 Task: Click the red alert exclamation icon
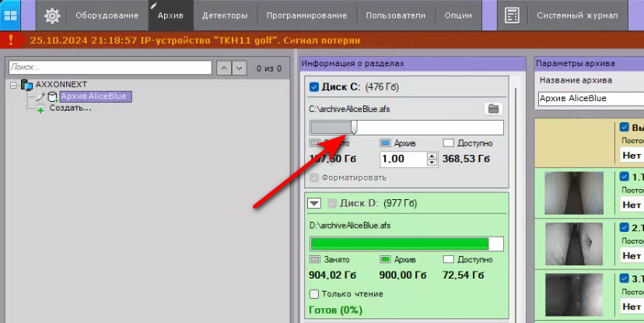tap(11, 40)
